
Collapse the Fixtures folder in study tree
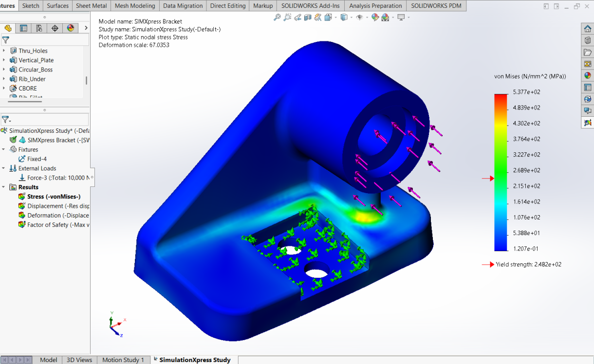4,149
